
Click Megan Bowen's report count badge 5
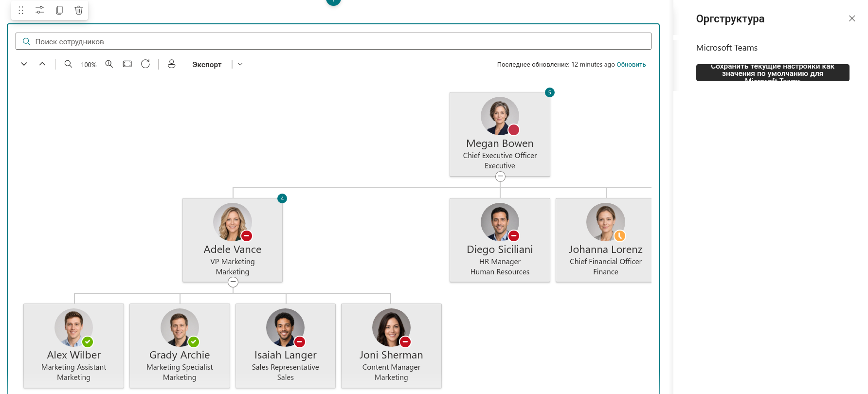(x=550, y=92)
